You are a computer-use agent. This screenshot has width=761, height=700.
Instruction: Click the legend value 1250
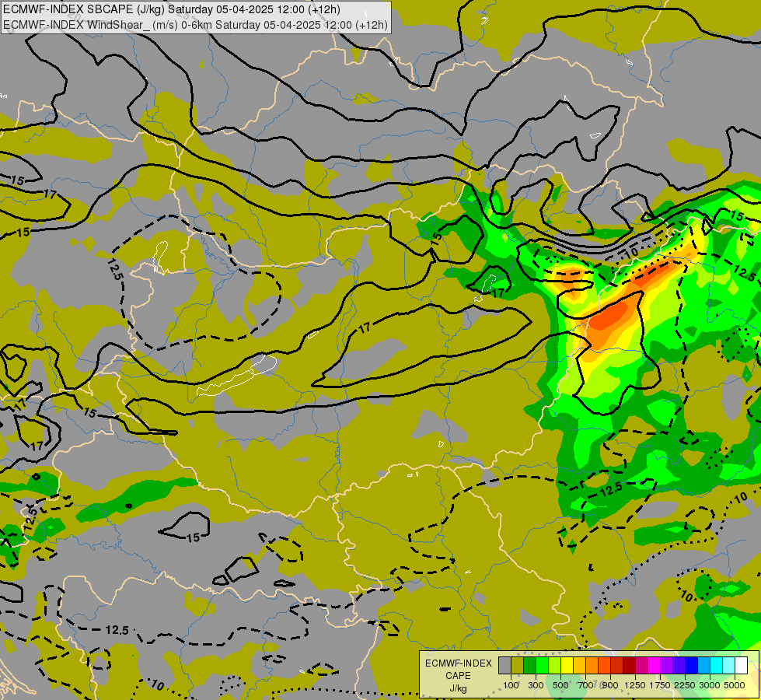[635, 685]
